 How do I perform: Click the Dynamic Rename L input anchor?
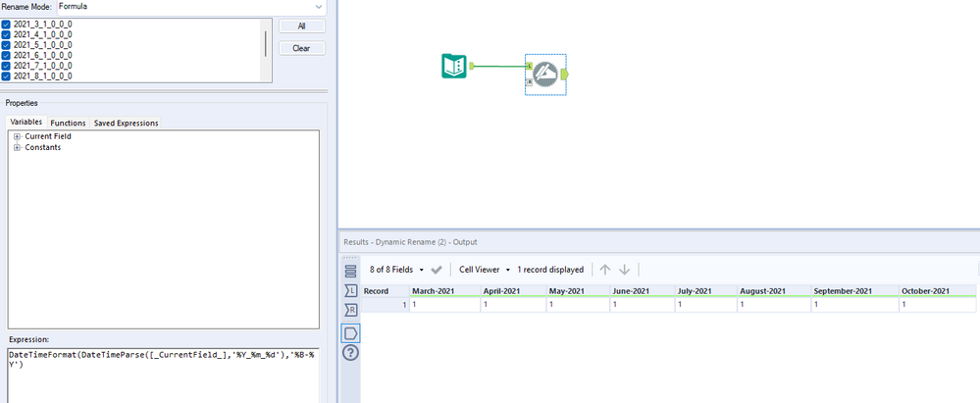pos(529,66)
